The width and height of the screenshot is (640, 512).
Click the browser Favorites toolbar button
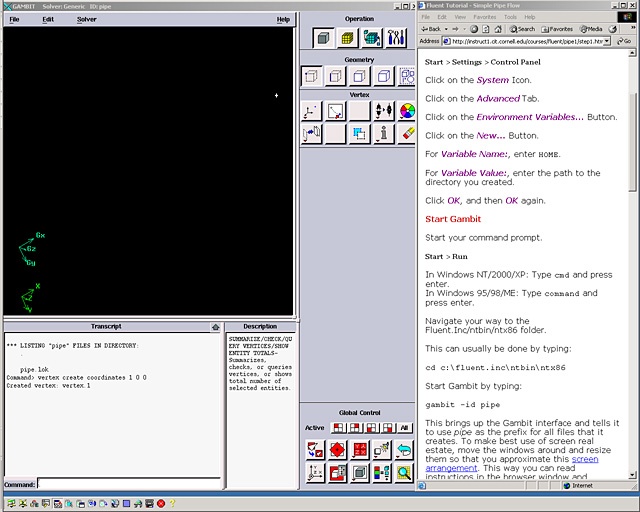point(557,29)
